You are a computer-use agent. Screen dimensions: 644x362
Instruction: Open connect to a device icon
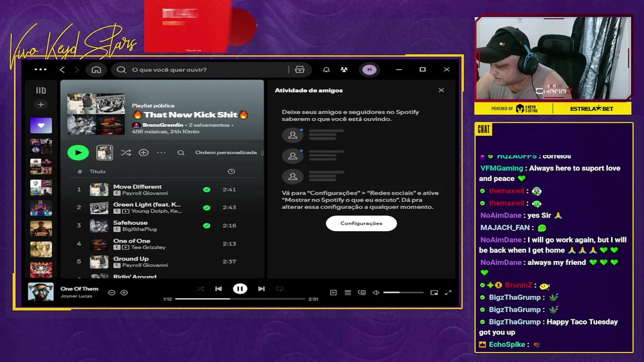pyautogui.click(x=362, y=293)
